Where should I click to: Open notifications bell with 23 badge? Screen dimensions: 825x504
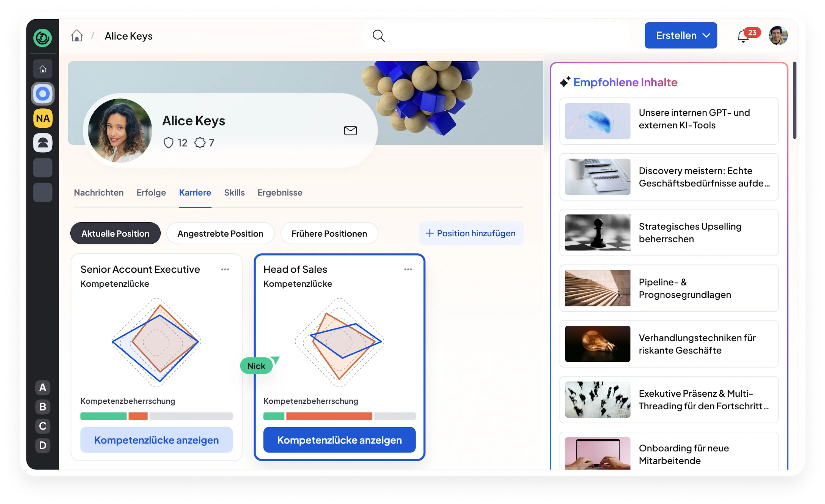pos(743,36)
